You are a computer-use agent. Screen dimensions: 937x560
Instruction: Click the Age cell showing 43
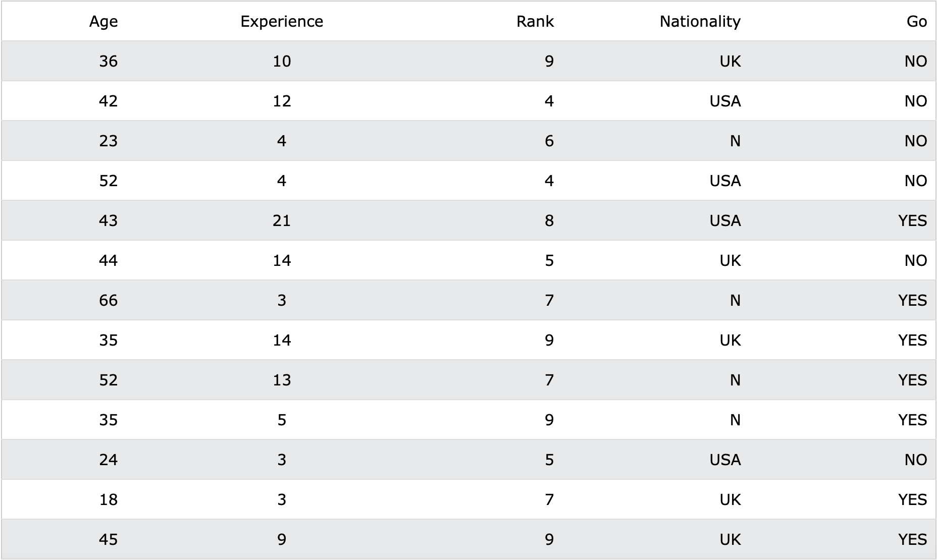coord(108,220)
